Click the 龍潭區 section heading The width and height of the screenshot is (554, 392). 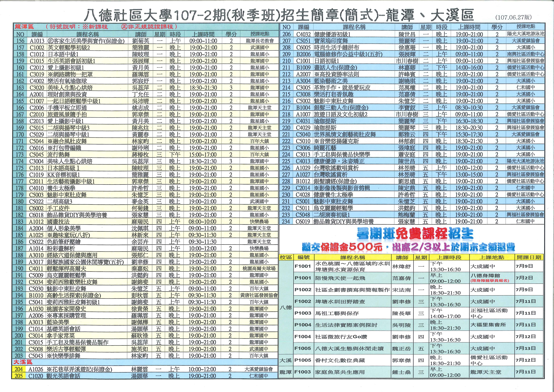tap(24, 27)
